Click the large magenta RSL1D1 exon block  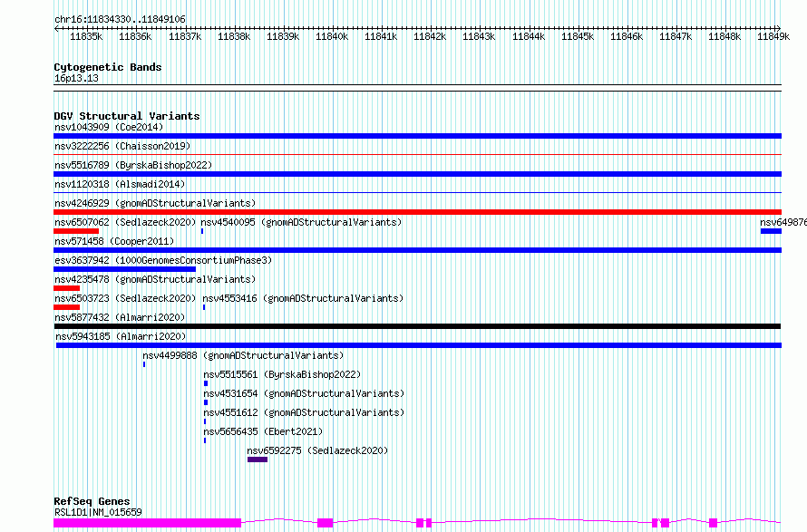click(x=147, y=523)
